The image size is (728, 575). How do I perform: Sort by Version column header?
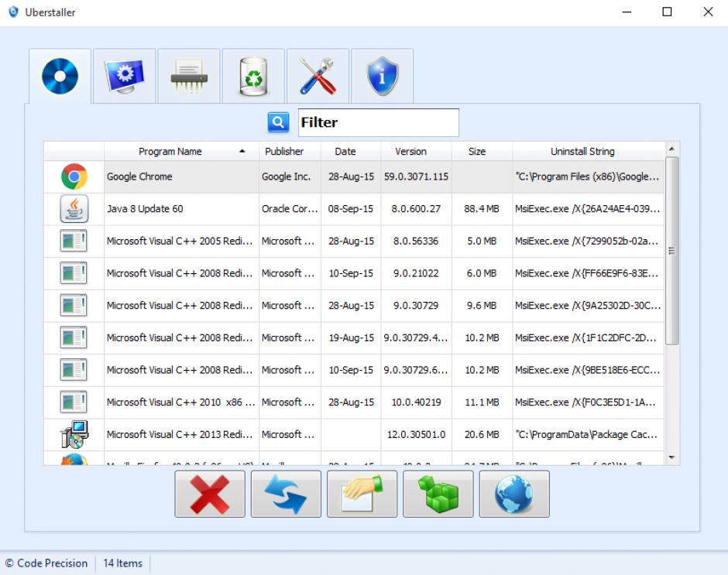(417, 151)
